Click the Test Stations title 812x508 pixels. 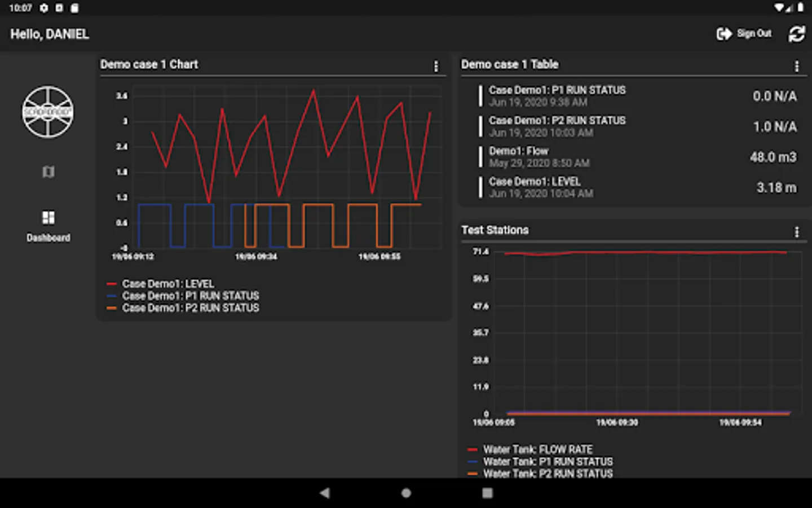pos(495,230)
